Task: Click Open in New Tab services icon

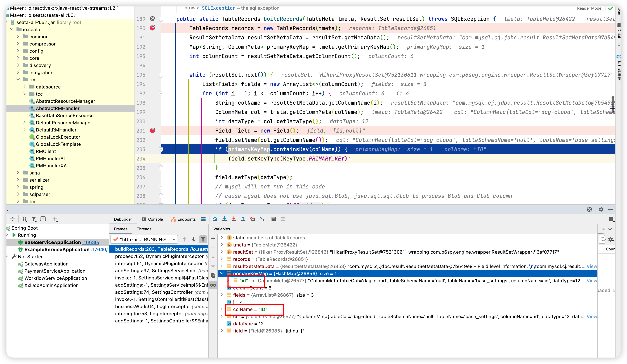Action: coord(43,219)
